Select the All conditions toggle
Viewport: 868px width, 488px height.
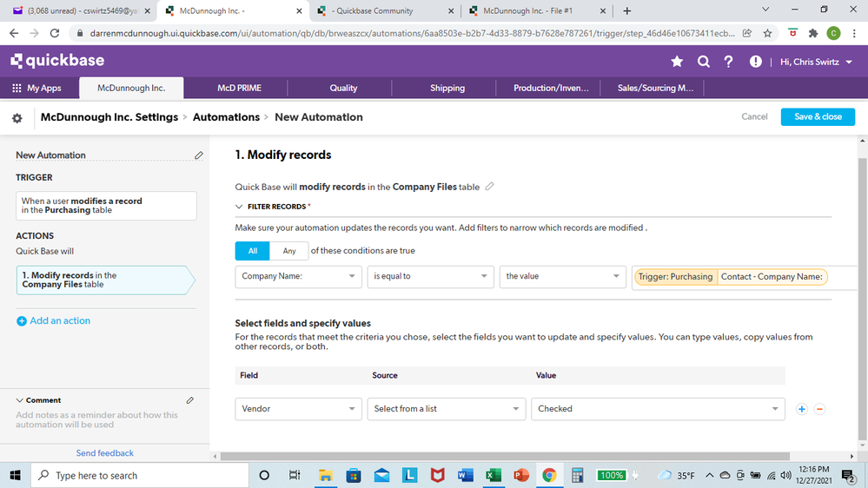[x=253, y=251]
